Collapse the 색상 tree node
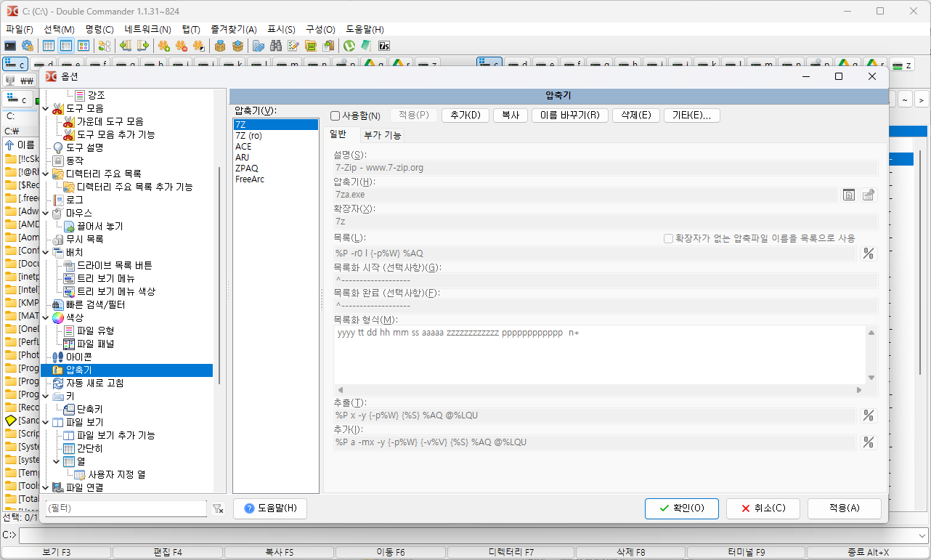Screen dimensions: 931x560 (x=46, y=317)
